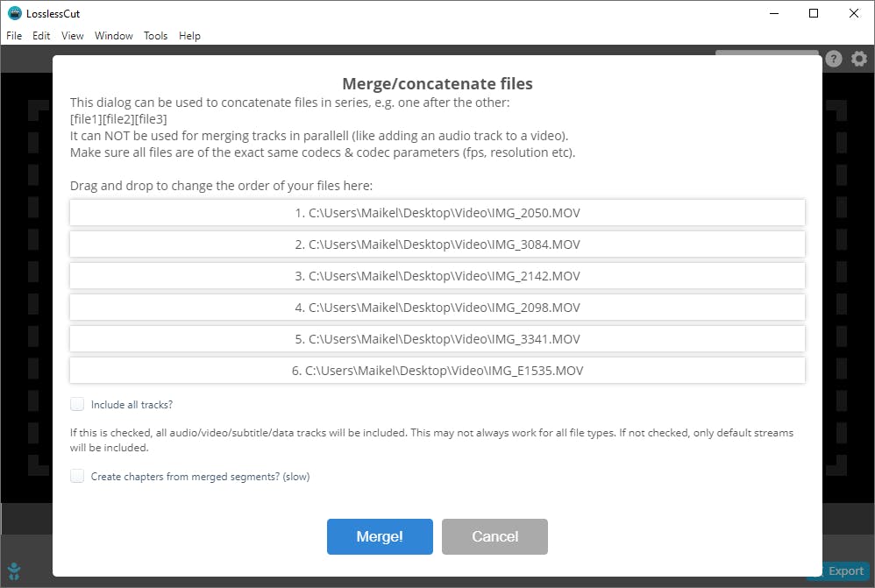Open settings via the gear icon
This screenshot has height=588, width=875.
859,59
